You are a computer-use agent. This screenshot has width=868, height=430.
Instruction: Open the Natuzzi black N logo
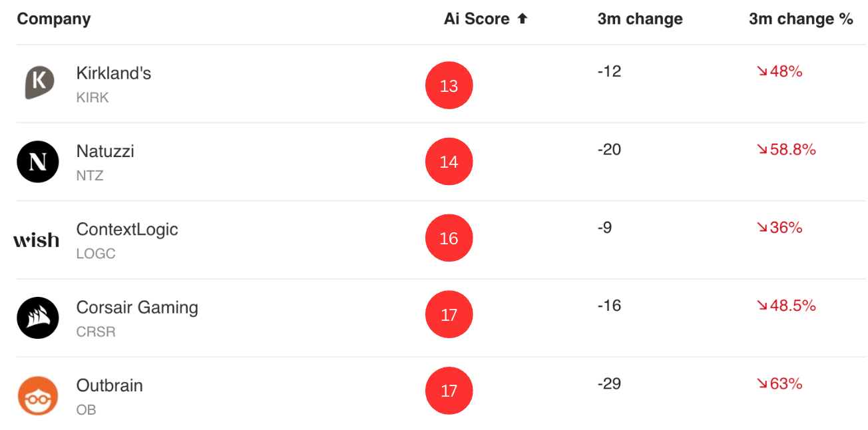tap(38, 162)
